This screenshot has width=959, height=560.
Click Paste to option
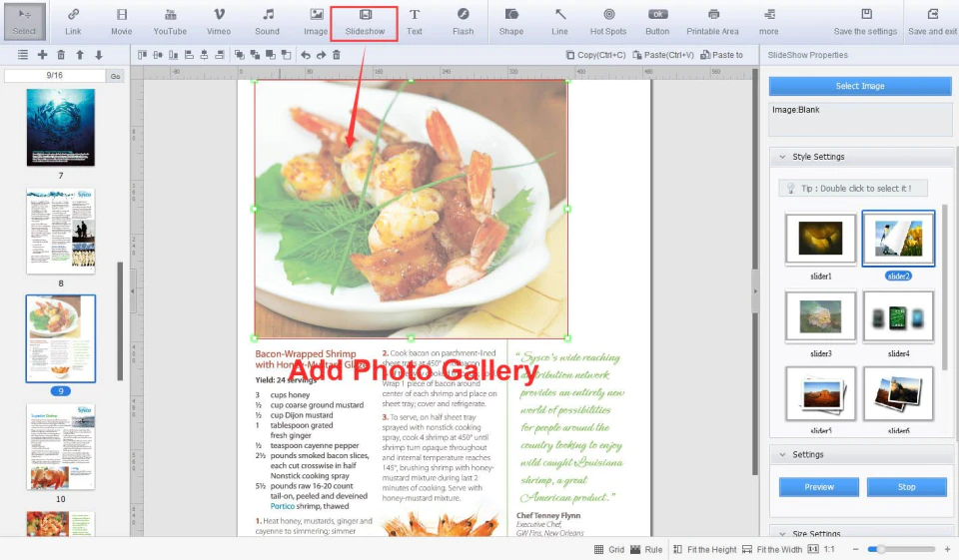click(x=721, y=55)
